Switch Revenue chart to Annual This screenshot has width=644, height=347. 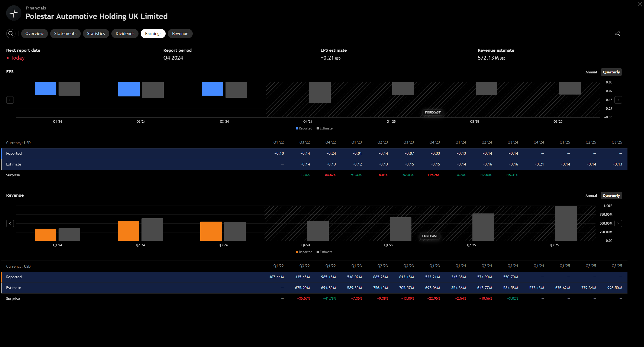pyautogui.click(x=591, y=196)
